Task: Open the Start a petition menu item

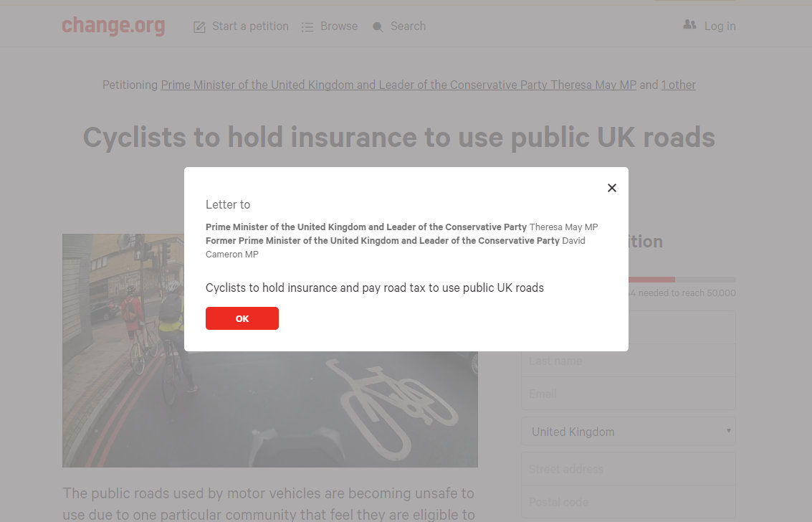Action: tap(250, 27)
